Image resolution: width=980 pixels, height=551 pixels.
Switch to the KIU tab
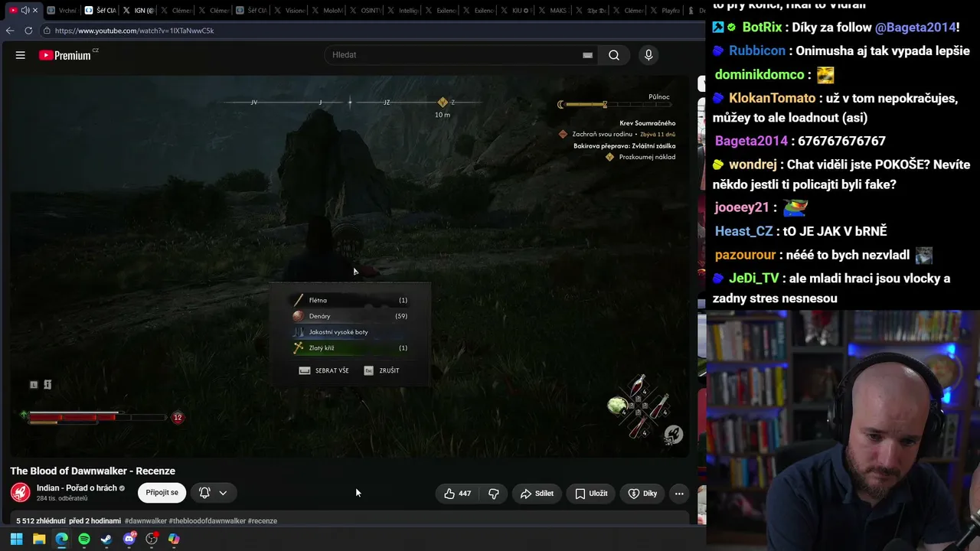[x=517, y=10]
